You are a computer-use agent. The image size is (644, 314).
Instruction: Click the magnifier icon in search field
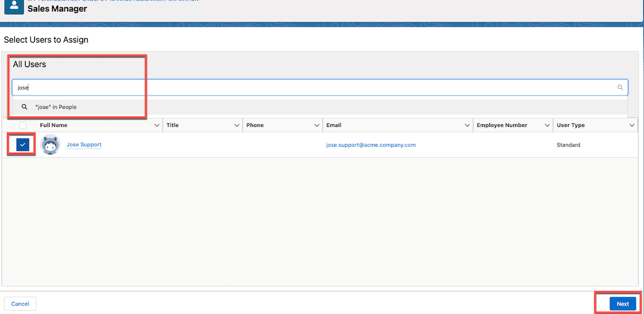coord(620,88)
